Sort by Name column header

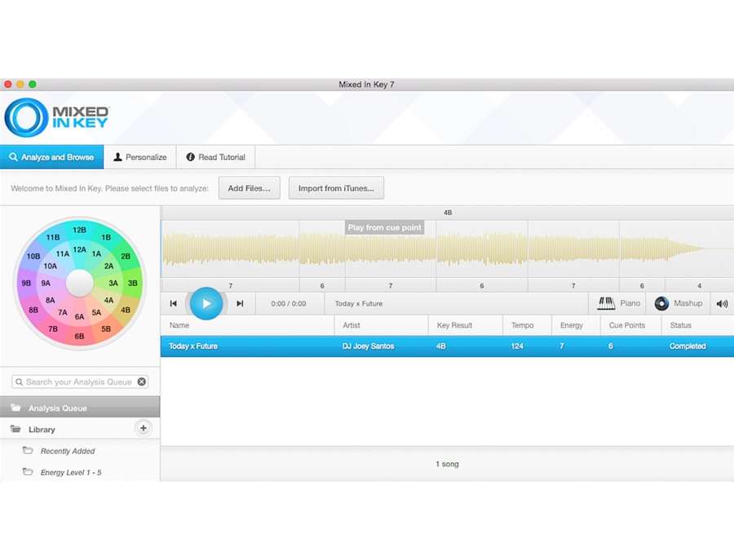(x=248, y=325)
